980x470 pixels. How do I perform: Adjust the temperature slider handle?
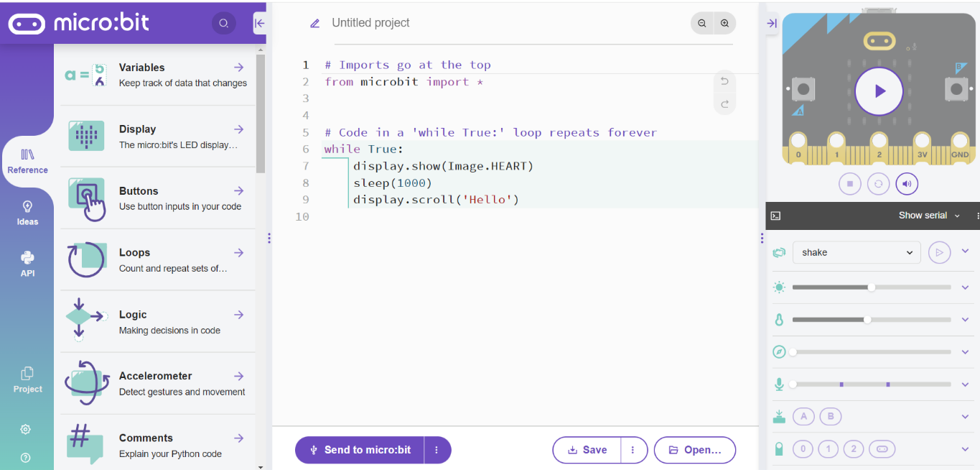tap(867, 319)
